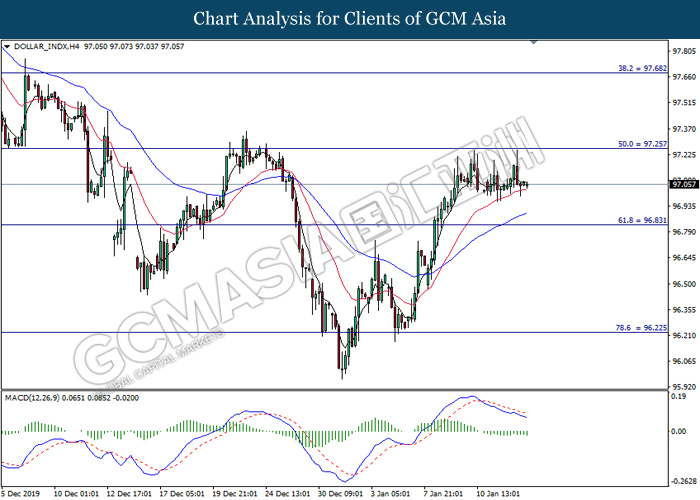The image size is (700, 500).
Task: Click the 10 Dec 01:01 time label
Action: (76, 494)
